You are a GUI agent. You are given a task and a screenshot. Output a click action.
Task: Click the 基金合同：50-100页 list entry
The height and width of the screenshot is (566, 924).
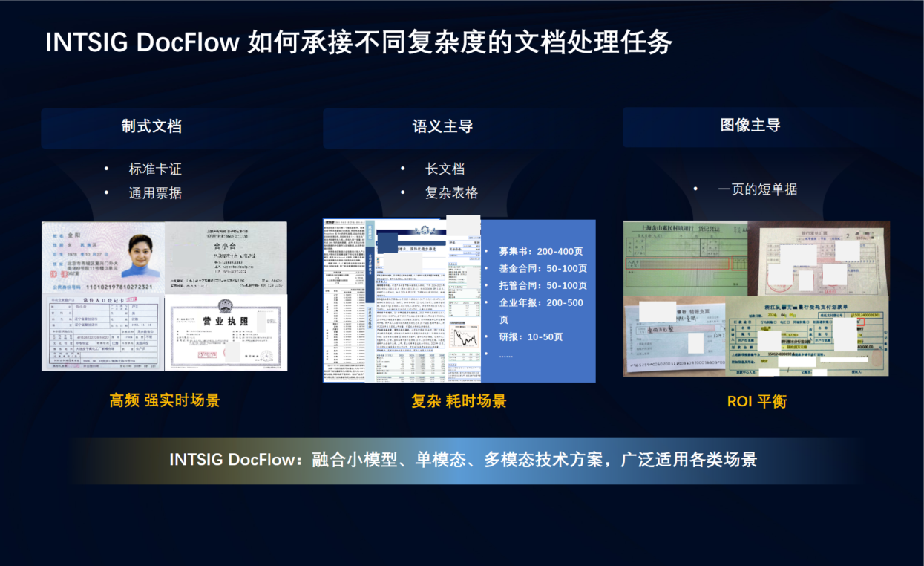tap(543, 268)
